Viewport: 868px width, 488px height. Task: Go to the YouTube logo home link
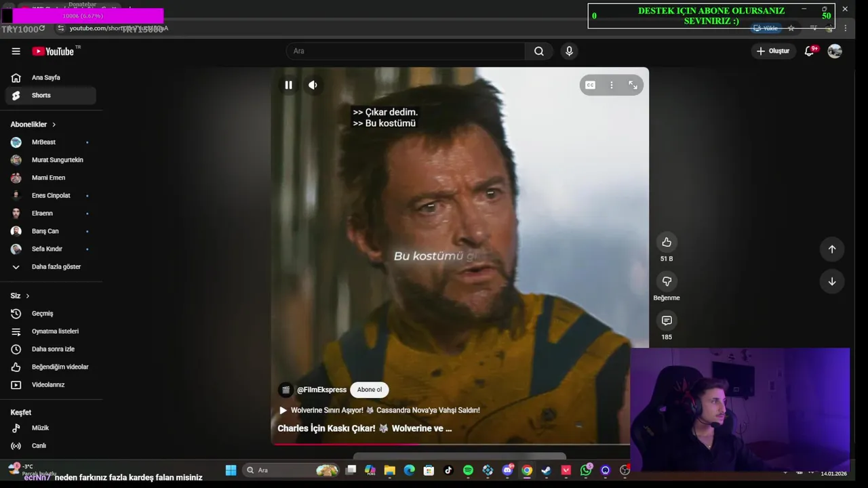pyautogui.click(x=53, y=51)
